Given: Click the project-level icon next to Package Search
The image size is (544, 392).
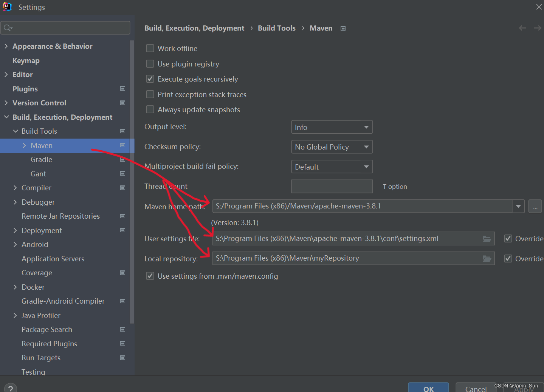Looking at the screenshot, I should 122,329.
